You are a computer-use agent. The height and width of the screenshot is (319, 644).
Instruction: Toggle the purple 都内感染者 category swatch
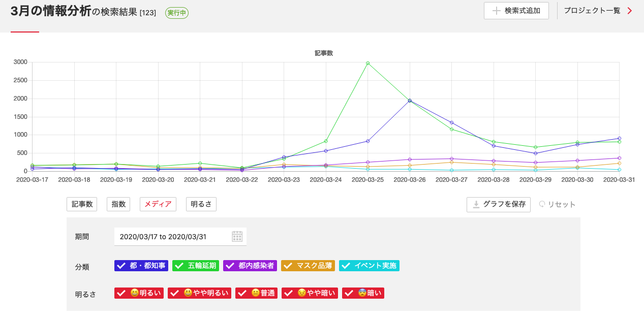tap(250, 266)
